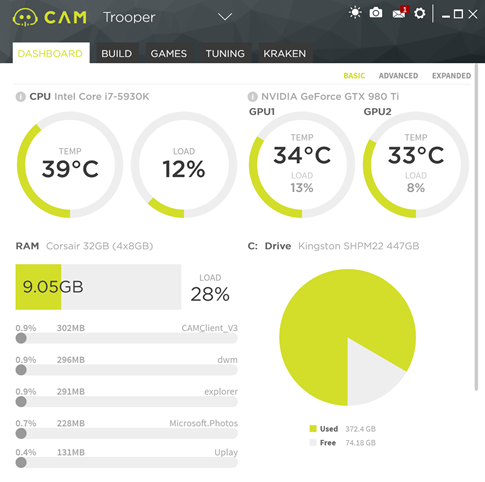Click the NVIDIA GPU info icon
Screen dimensions: 485x482
(x=252, y=97)
